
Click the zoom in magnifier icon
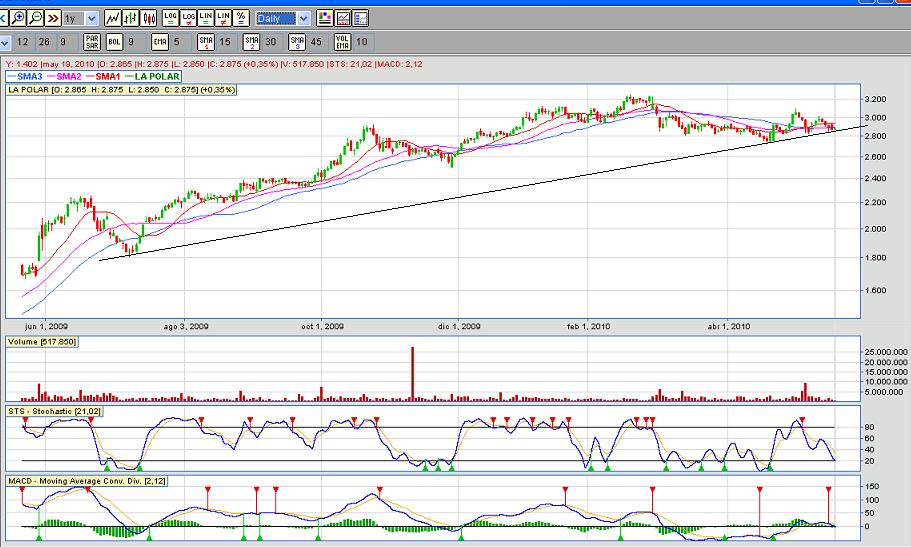click(x=17, y=18)
